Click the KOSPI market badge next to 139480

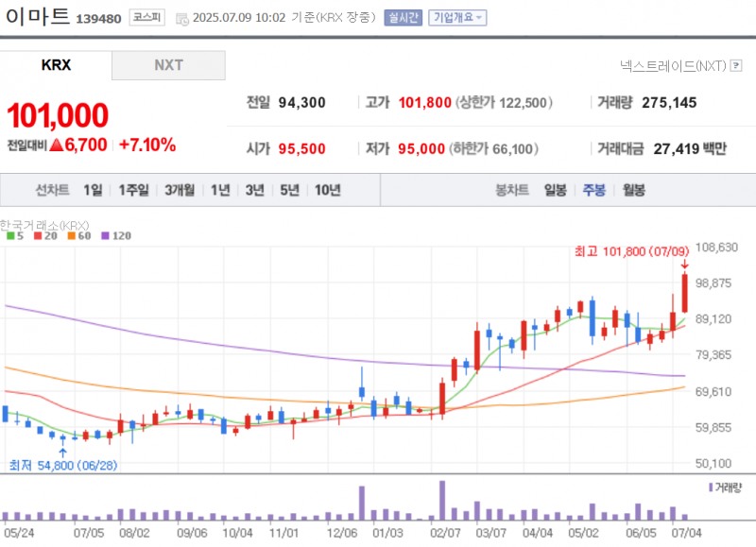(x=147, y=17)
